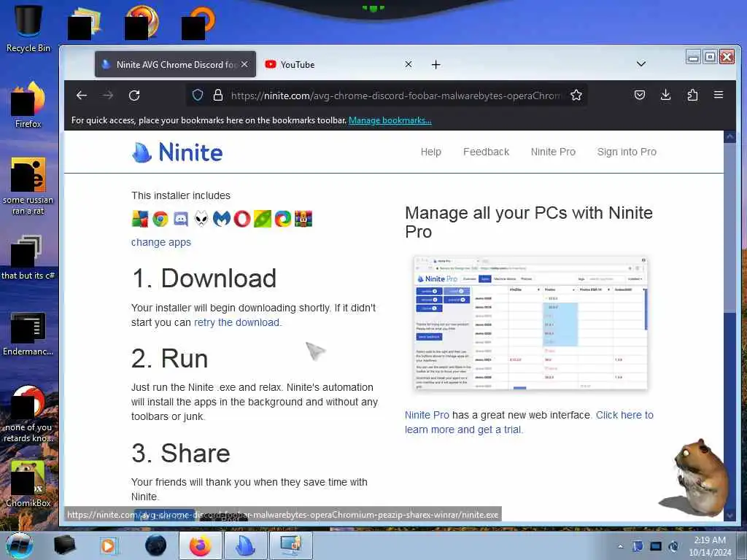Open the media player taskbar icon

point(108,545)
